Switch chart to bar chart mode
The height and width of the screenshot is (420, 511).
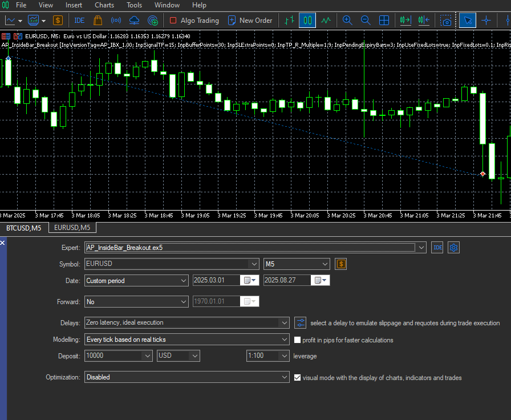pyautogui.click(x=289, y=21)
